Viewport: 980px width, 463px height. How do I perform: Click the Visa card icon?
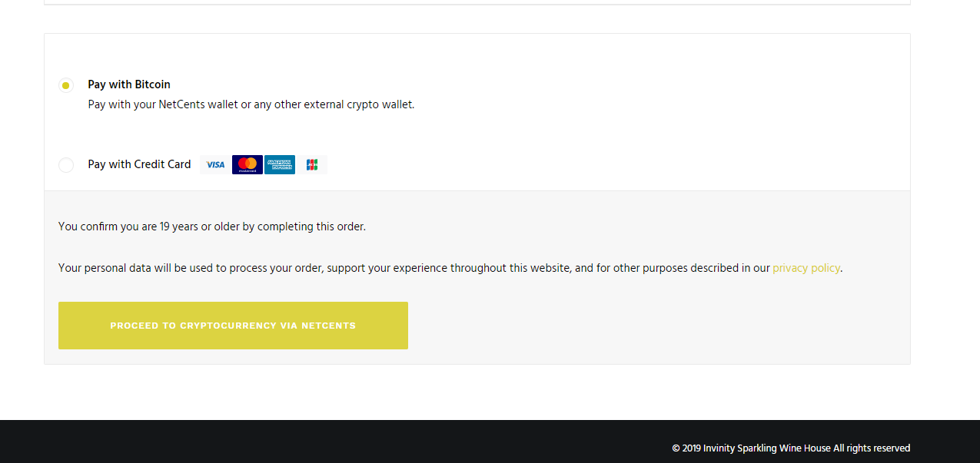pos(215,165)
